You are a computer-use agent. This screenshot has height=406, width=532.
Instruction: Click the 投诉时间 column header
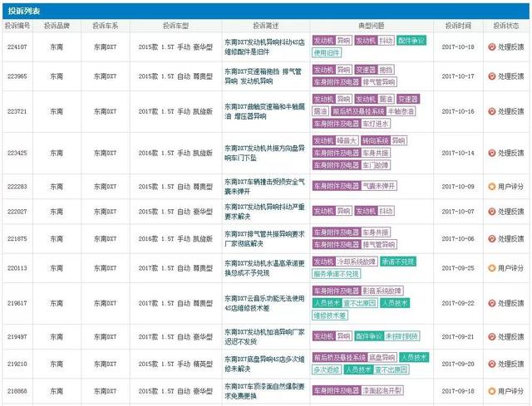(458, 26)
